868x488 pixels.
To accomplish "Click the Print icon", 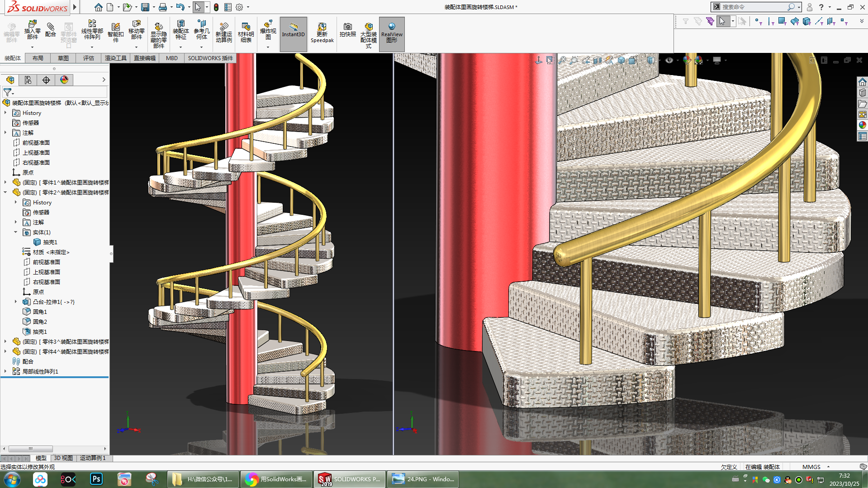I will [163, 7].
